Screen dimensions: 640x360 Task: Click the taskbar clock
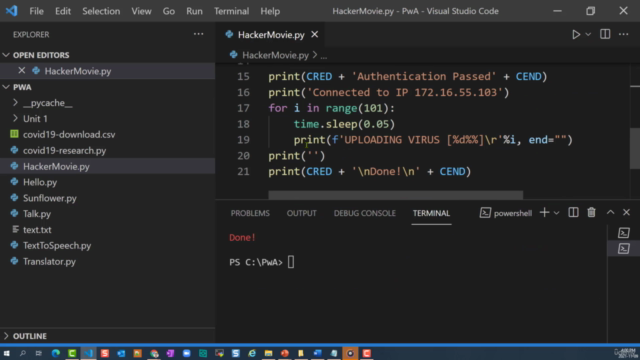coord(626,353)
